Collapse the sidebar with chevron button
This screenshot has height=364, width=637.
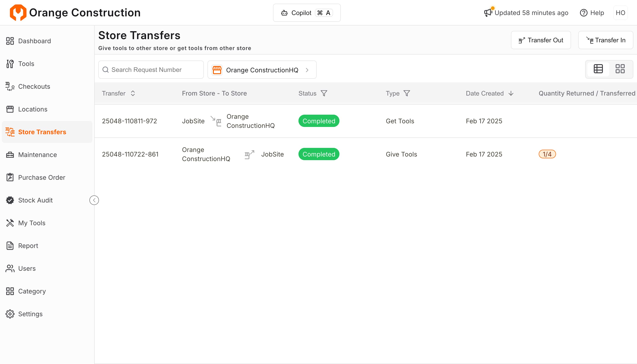coord(94,200)
